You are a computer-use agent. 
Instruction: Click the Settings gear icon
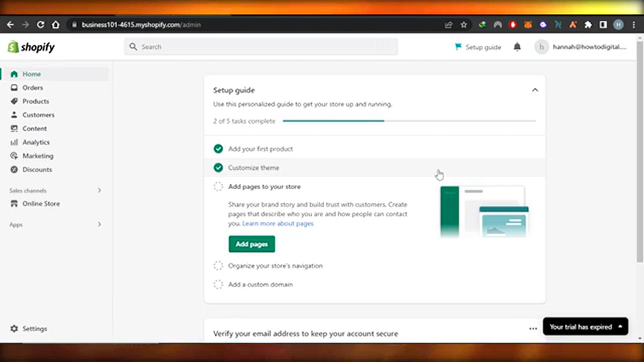[14, 329]
